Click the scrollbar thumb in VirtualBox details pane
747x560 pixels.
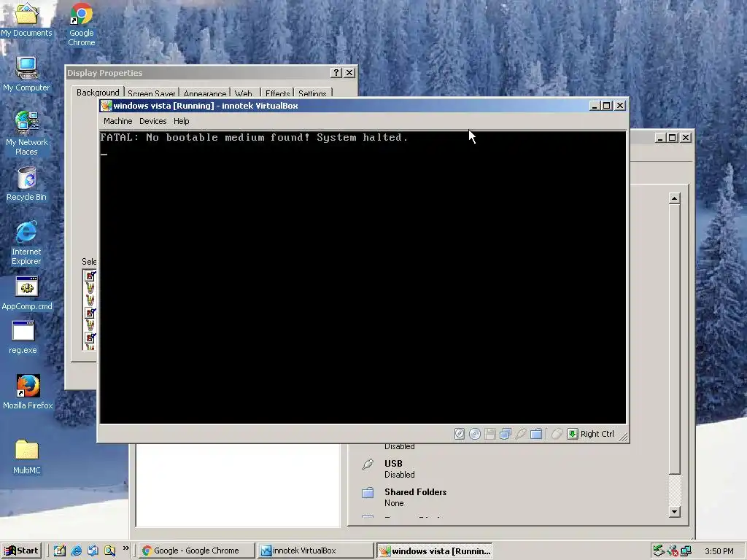674,339
